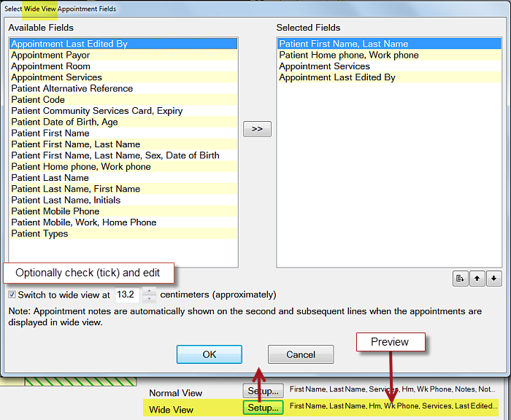Select Patient Community Services Card, Expiry
Image resolution: width=511 pixels, height=420 pixels.
pos(123,111)
